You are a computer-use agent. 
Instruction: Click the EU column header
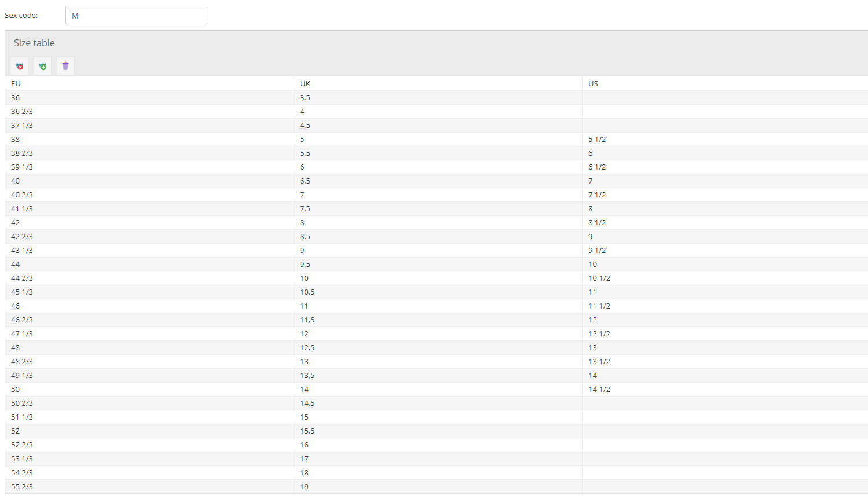pyautogui.click(x=149, y=83)
